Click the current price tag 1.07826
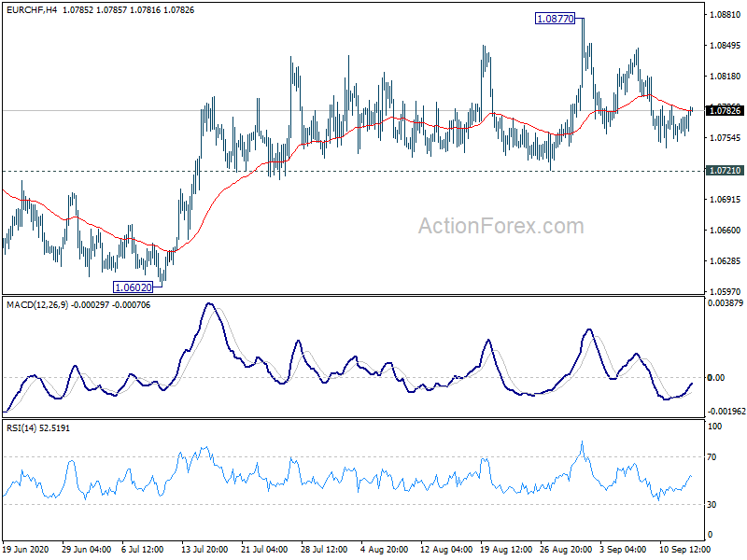The width and height of the screenshot is (747, 560). tap(726, 110)
